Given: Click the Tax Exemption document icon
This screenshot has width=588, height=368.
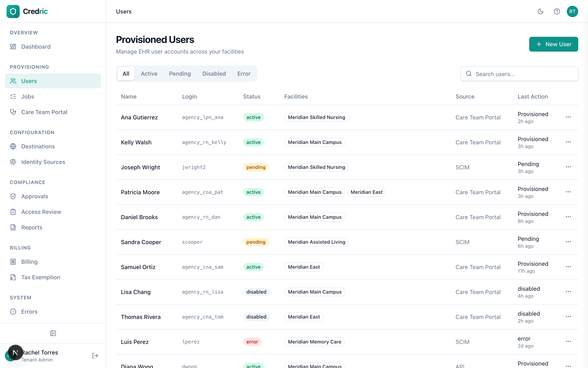Looking at the screenshot, I should coord(13,277).
